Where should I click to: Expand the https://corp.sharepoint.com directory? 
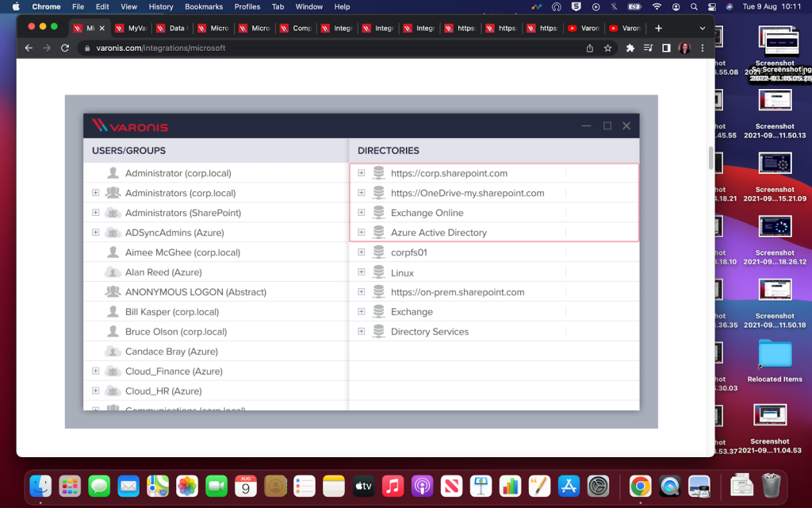click(x=362, y=173)
